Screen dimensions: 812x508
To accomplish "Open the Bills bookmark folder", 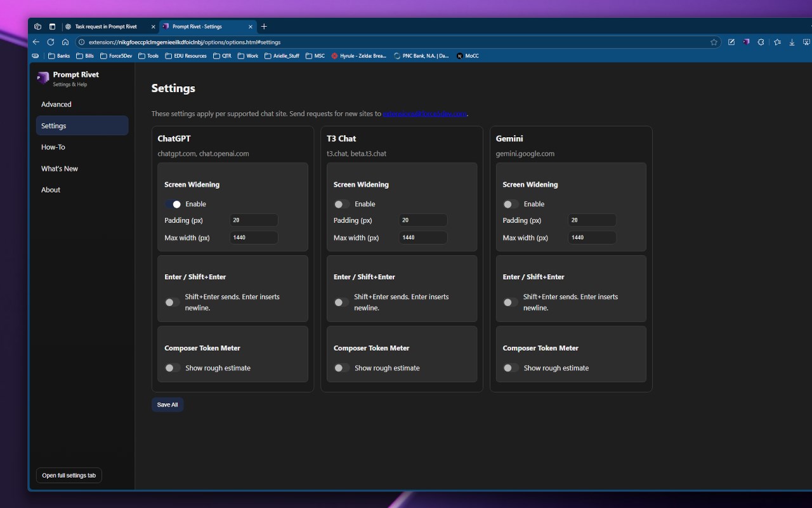I will point(85,56).
